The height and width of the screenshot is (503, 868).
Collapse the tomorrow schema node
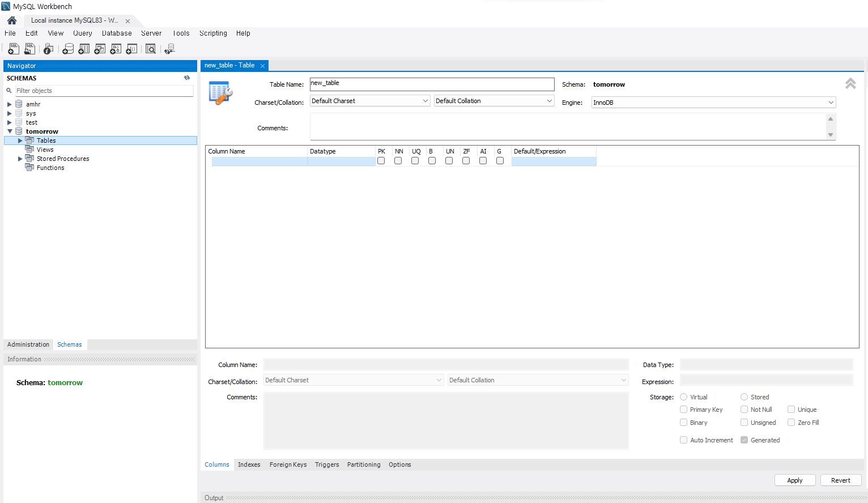(10, 131)
